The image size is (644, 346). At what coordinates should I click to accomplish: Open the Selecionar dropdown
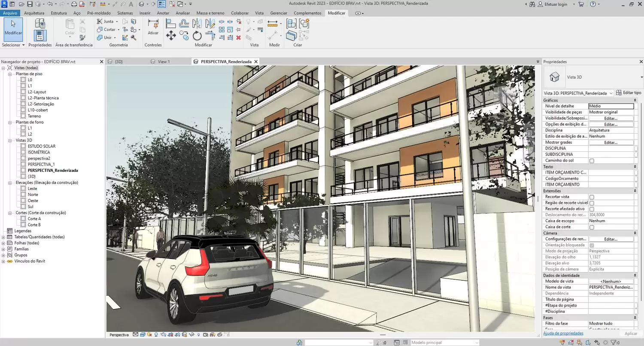tap(13, 45)
